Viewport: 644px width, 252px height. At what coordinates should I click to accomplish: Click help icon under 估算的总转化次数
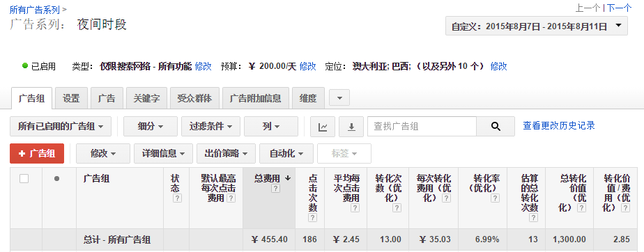[533, 218]
